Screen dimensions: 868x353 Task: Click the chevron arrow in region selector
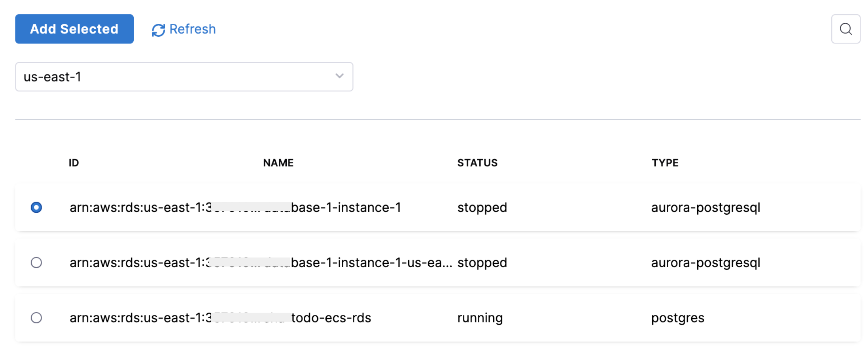[339, 76]
